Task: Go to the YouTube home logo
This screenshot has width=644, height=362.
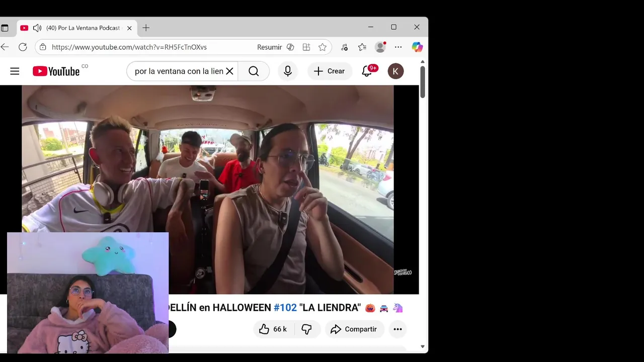Action: [56, 71]
